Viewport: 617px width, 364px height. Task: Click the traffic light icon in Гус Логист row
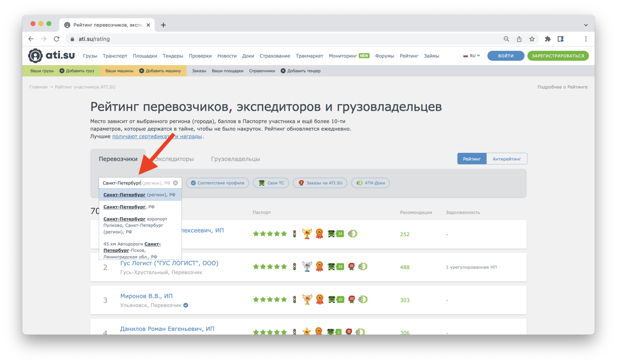click(295, 267)
